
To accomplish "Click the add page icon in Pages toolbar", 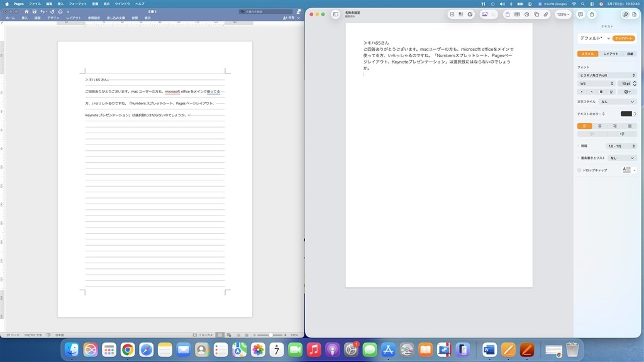I will pyautogui.click(x=452, y=14).
